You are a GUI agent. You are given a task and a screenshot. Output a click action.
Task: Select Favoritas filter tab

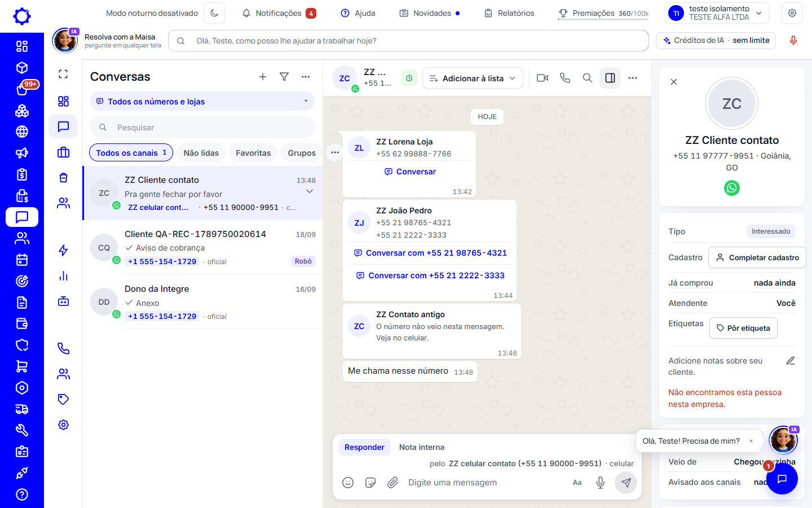pos(253,153)
